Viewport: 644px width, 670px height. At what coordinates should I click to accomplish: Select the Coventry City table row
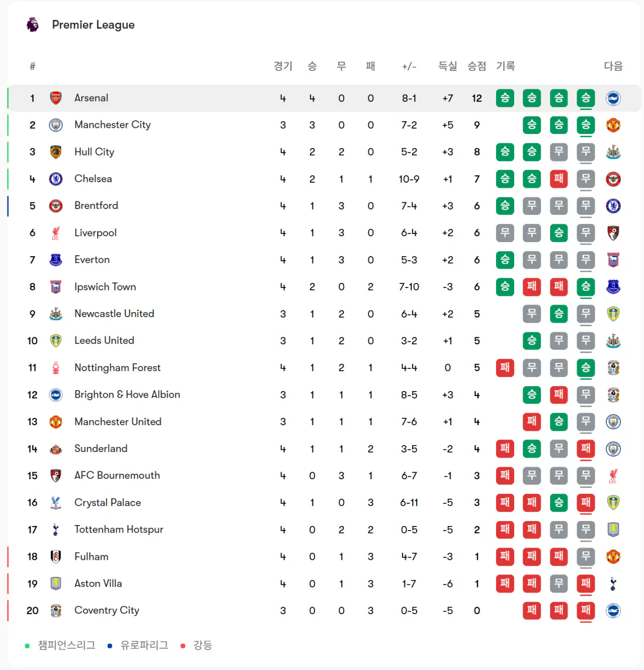point(324,611)
